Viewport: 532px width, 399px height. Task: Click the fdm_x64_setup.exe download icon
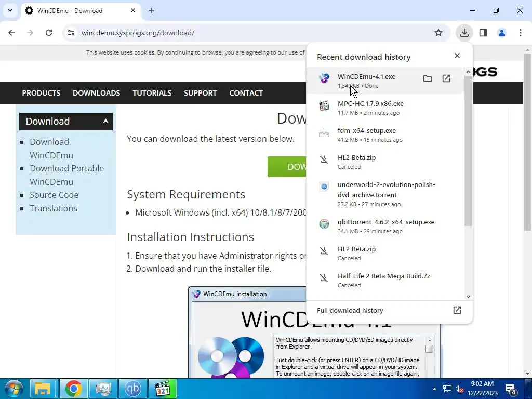[324, 132]
